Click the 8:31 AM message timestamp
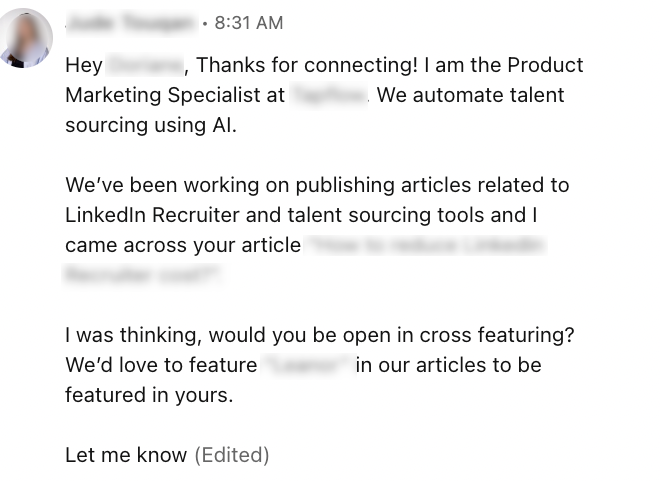The width and height of the screenshot is (660, 481). pyautogui.click(x=249, y=22)
